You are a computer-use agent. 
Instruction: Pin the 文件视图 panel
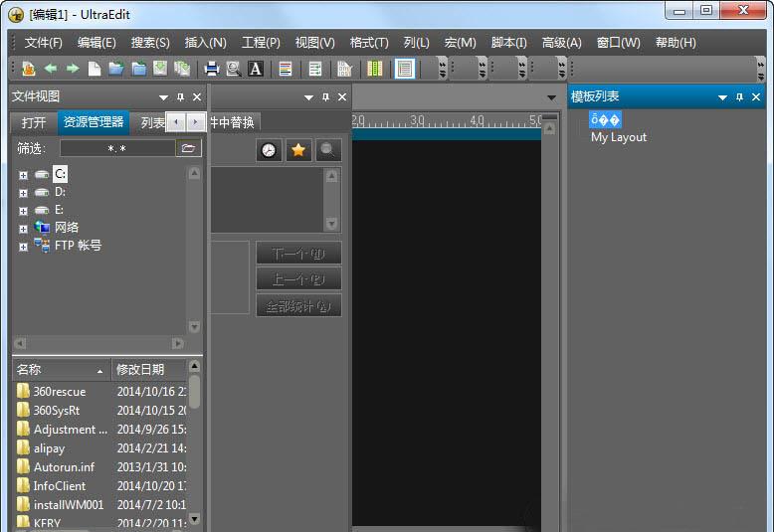[181, 97]
